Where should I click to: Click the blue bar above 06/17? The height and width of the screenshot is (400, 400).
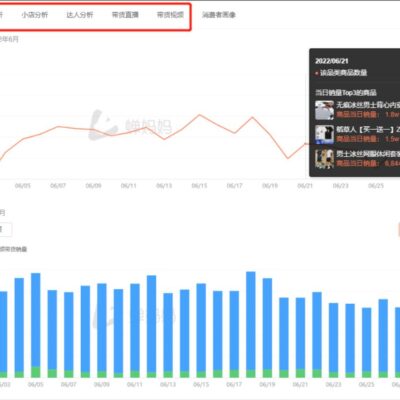(x=234, y=330)
